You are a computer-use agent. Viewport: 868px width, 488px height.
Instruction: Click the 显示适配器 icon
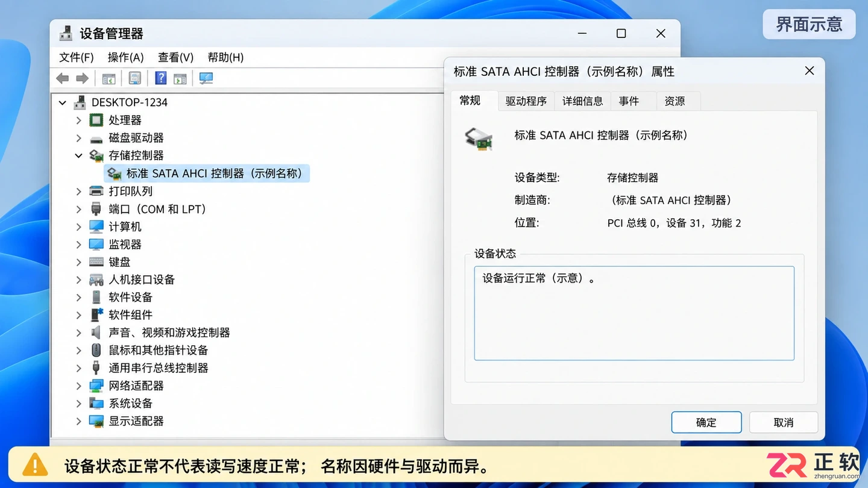coord(96,421)
